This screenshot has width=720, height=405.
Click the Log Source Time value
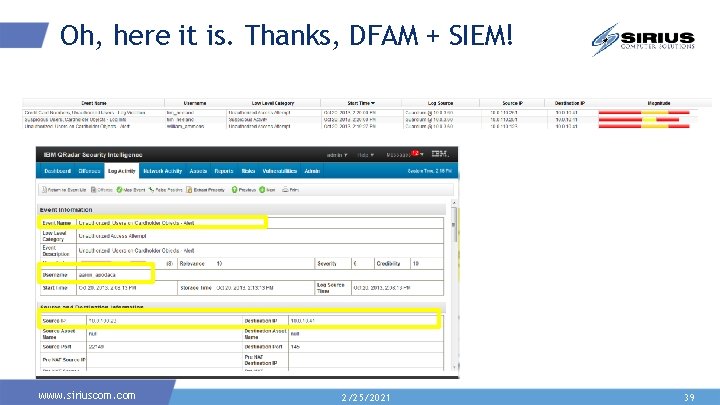click(382, 288)
